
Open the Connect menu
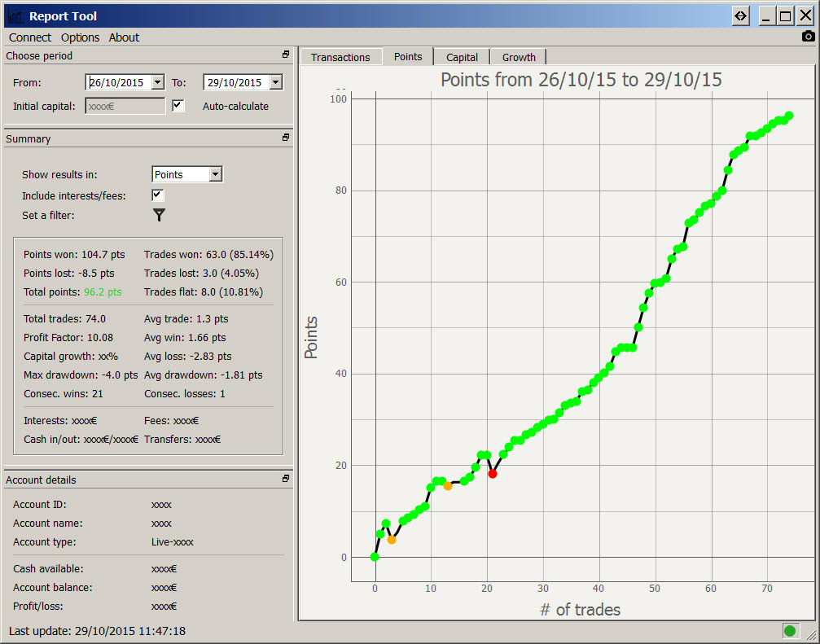(x=30, y=37)
